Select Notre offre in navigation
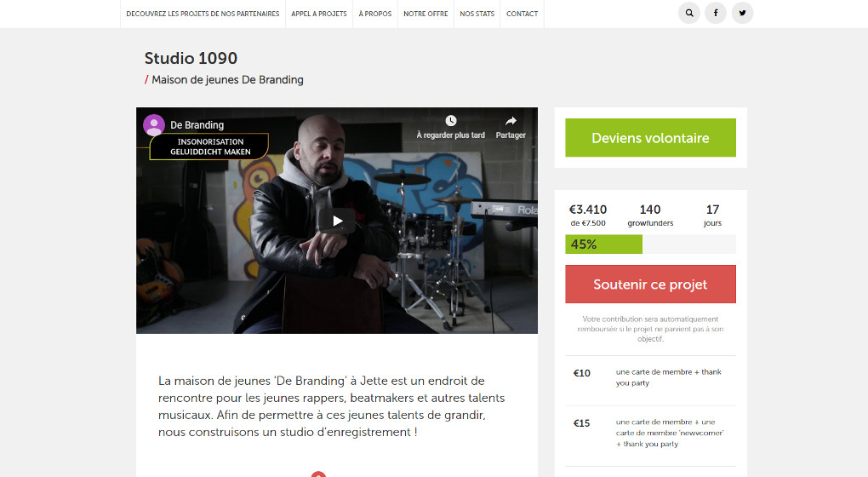Screen dimensions: 868x477 [425, 14]
